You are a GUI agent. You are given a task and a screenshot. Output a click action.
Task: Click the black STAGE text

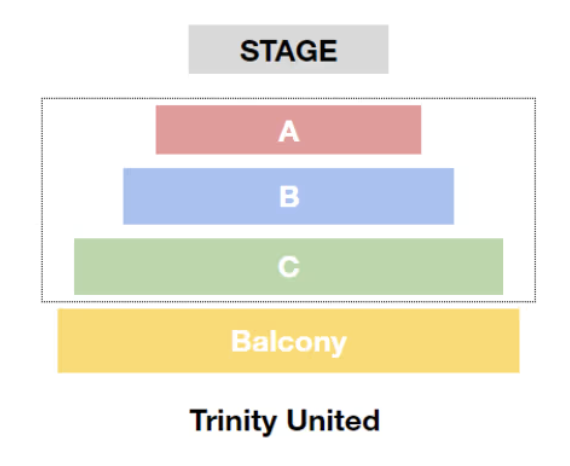[x=288, y=51]
